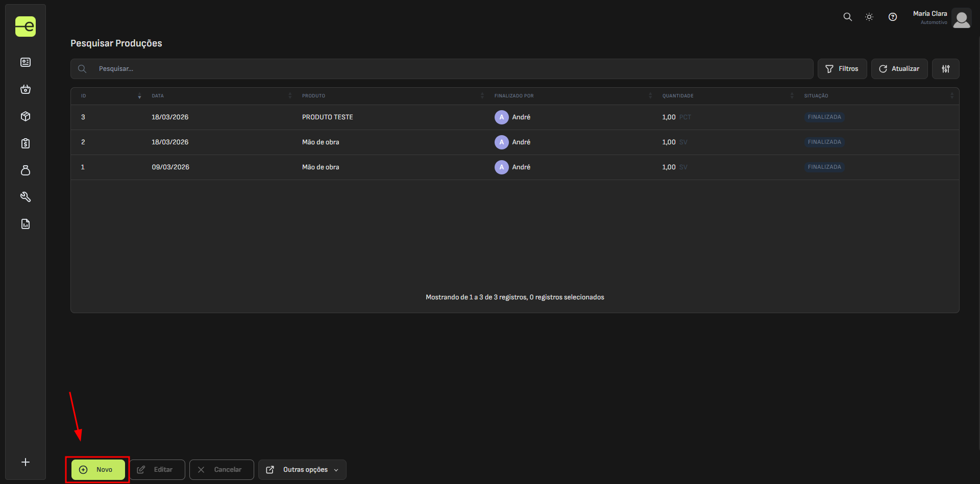Click the Pesquisar search input field

(x=449, y=69)
